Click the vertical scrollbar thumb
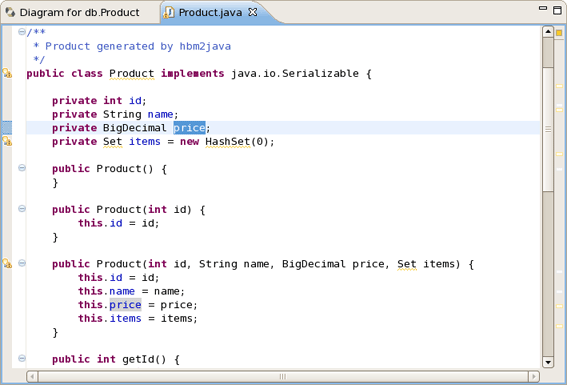567x385 pixels. point(548,128)
